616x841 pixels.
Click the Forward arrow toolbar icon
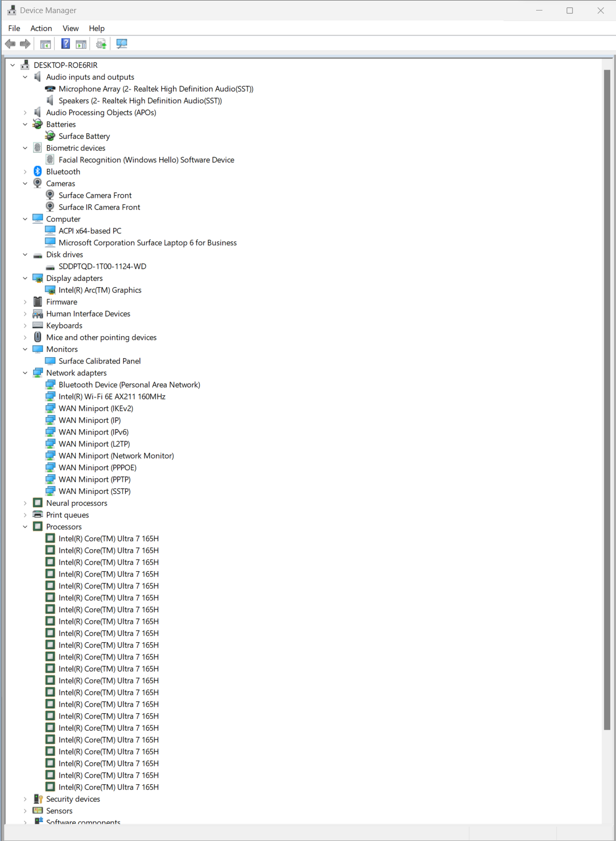(25, 44)
